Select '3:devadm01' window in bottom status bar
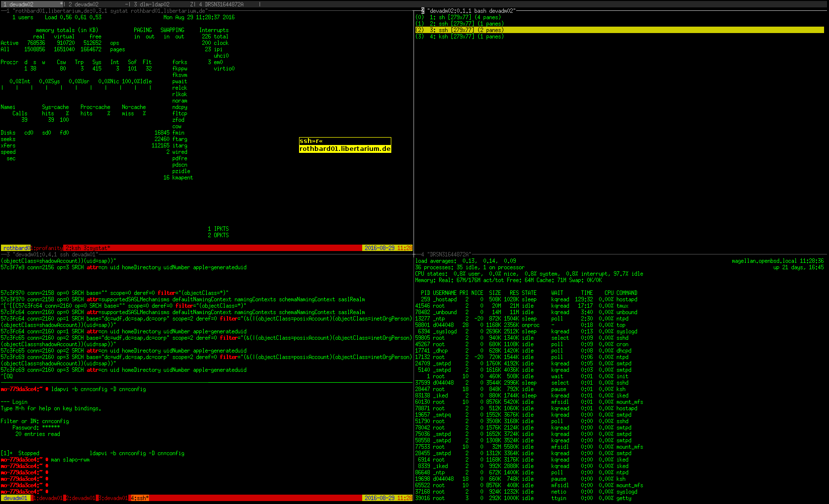 click(x=113, y=498)
